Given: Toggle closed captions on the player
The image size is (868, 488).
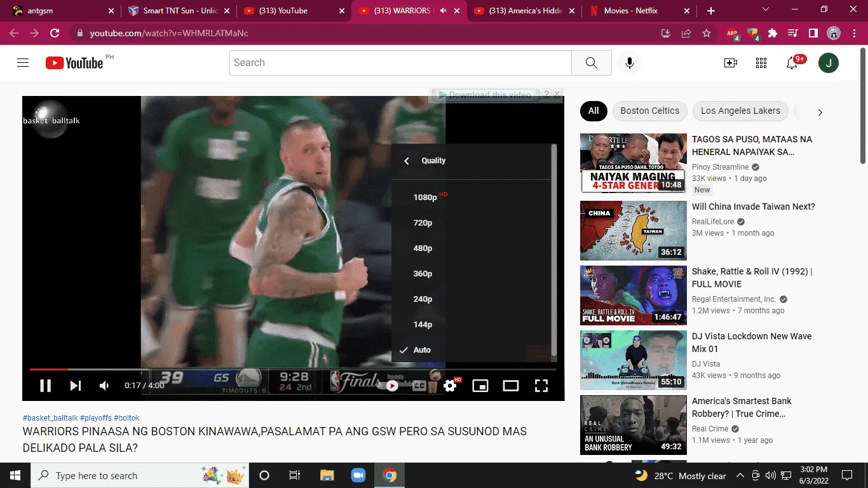Looking at the screenshot, I should tap(419, 385).
